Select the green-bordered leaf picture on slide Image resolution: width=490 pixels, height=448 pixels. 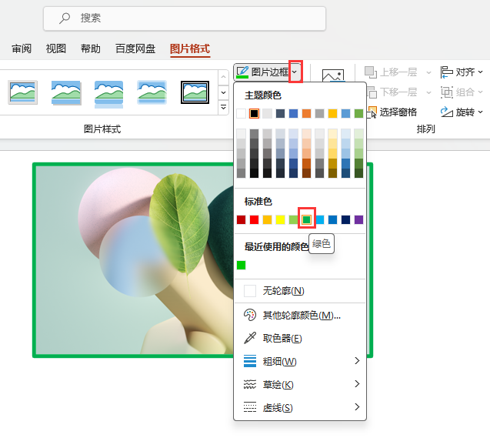pyautogui.click(x=133, y=260)
